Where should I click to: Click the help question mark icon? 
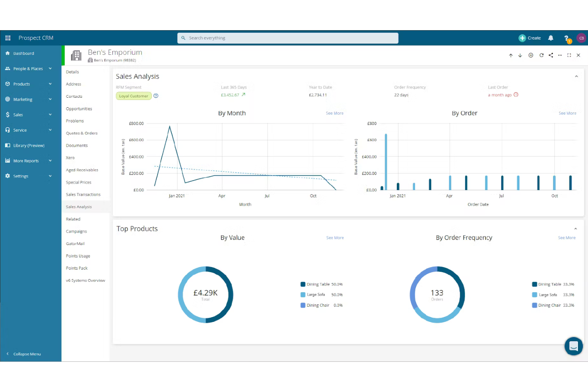click(x=566, y=38)
